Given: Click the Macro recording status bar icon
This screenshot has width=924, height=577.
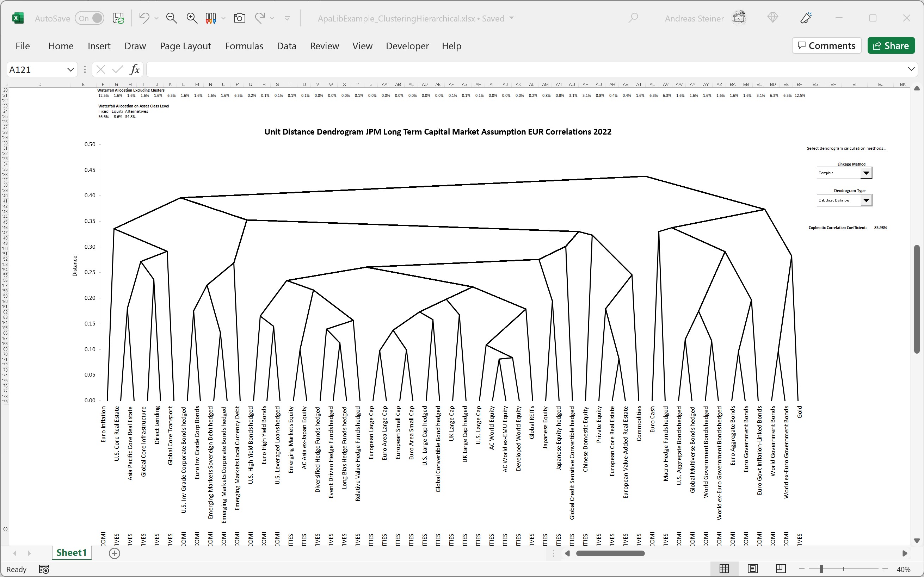Looking at the screenshot, I should coord(44,569).
